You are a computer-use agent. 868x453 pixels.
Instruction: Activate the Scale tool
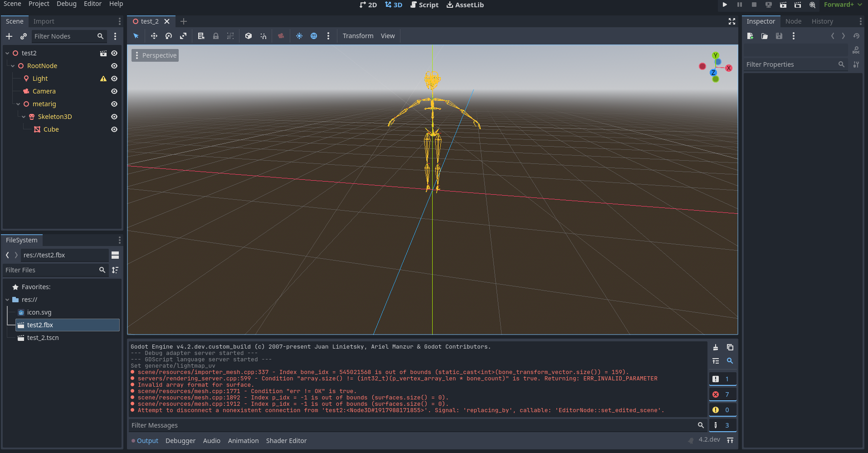coord(183,36)
